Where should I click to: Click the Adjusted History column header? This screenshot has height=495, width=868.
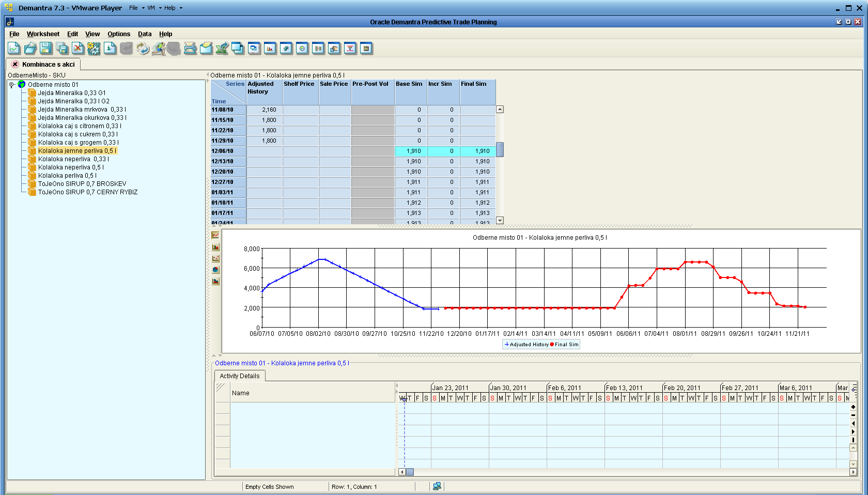[x=264, y=92]
